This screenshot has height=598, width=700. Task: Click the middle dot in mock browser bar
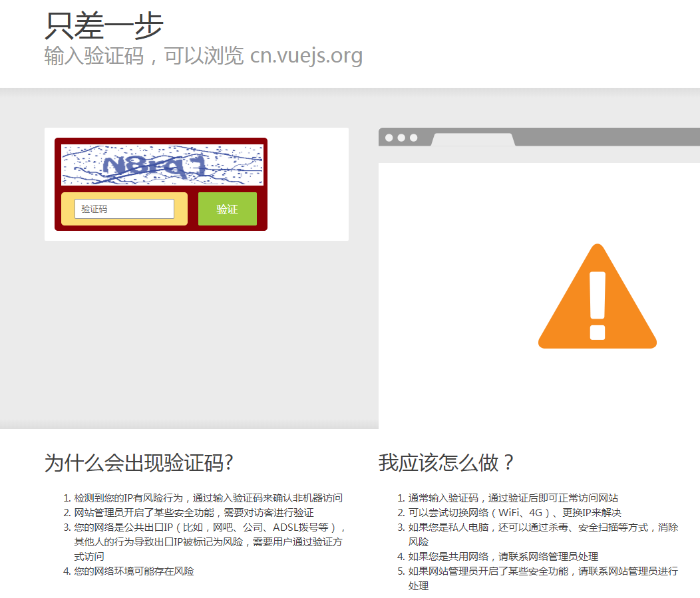pos(401,138)
